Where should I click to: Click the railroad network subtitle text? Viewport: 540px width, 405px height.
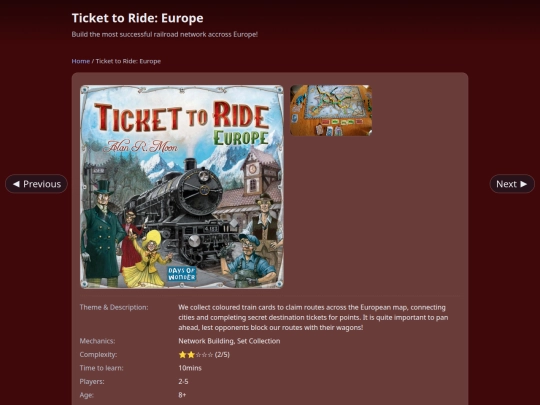165,34
